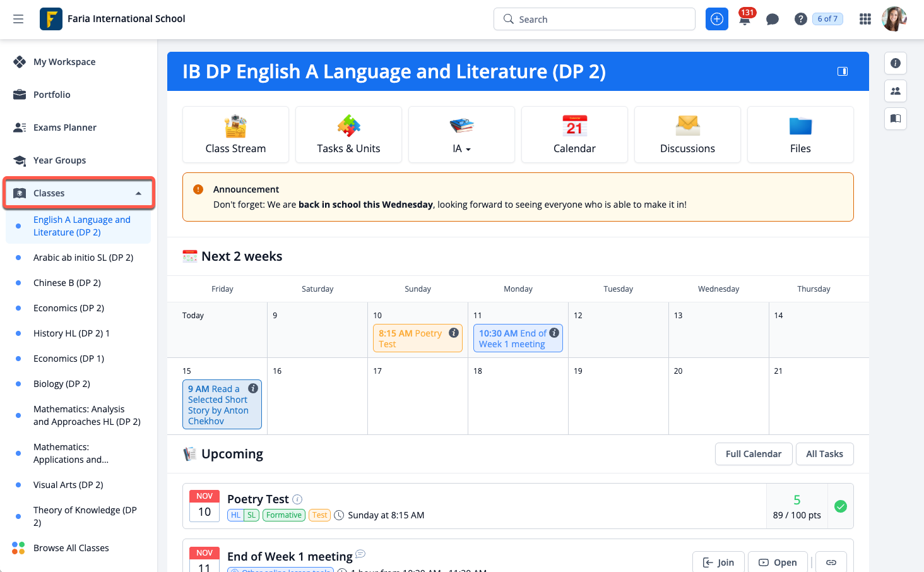The height and width of the screenshot is (572, 924).
Task: Open the user profile avatar menu
Action: pyautogui.click(x=894, y=19)
